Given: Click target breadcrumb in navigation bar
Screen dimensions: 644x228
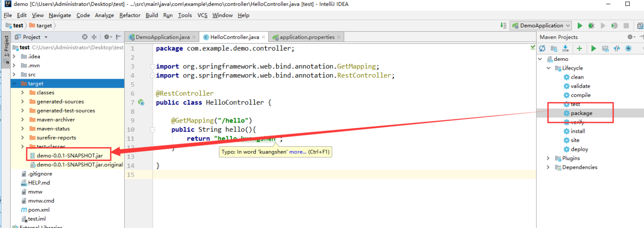Looking at the screenshot, I should click(41, 26).
